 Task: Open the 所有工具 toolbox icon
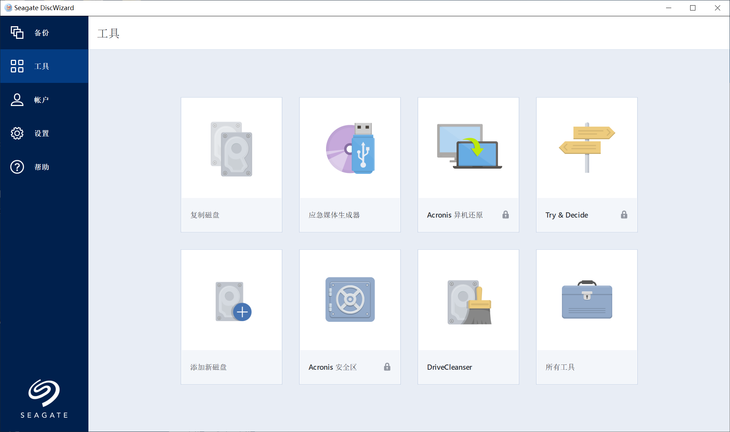pyautogui.click(x=587, y=299)
